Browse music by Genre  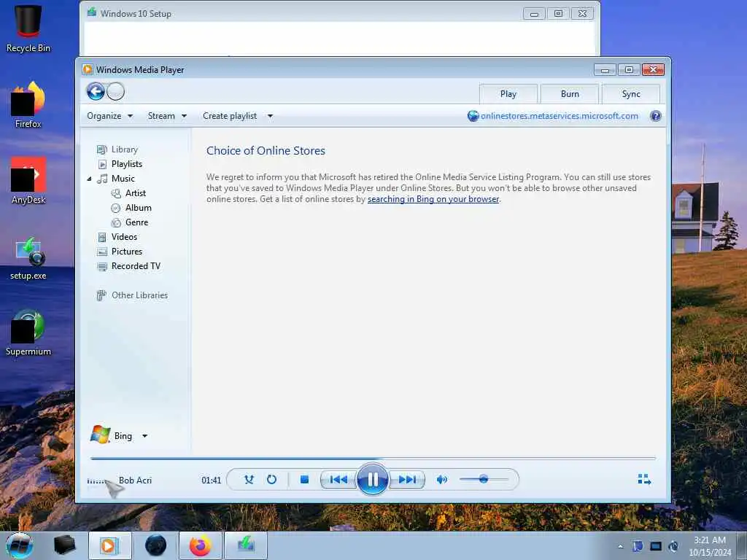click(x=136, y=222)
